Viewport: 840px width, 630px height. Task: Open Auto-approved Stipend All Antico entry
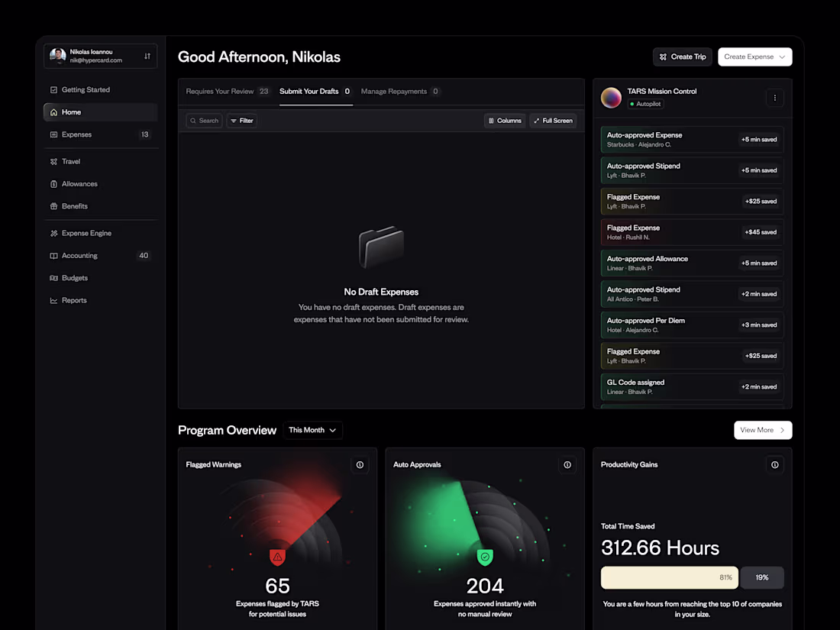coord(692,294)
